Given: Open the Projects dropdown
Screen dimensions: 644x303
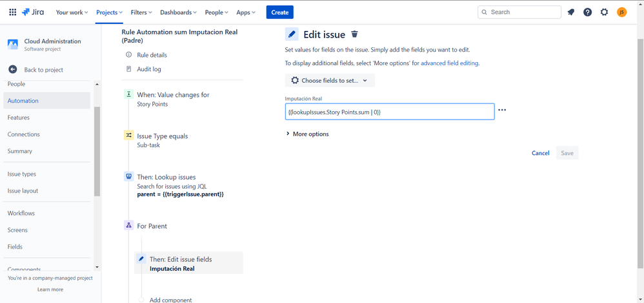Looking at the screenshot, I should tap(109, 12).
